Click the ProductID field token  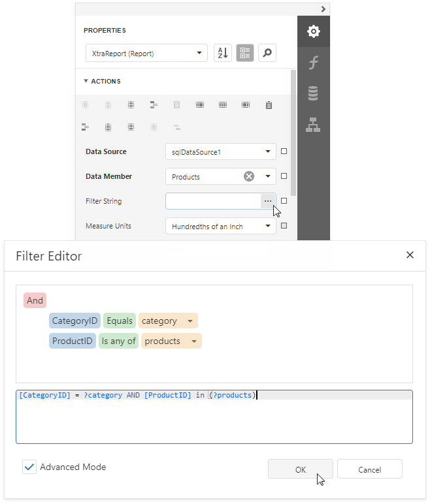click(x=73, y=341)
